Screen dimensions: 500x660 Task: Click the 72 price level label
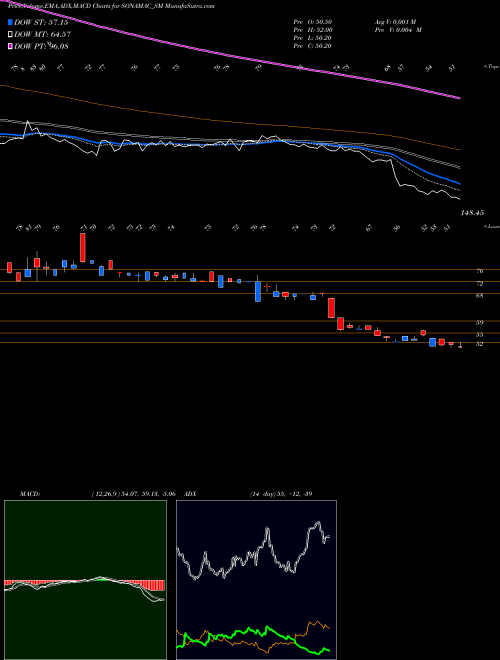[x=479, y=284]
